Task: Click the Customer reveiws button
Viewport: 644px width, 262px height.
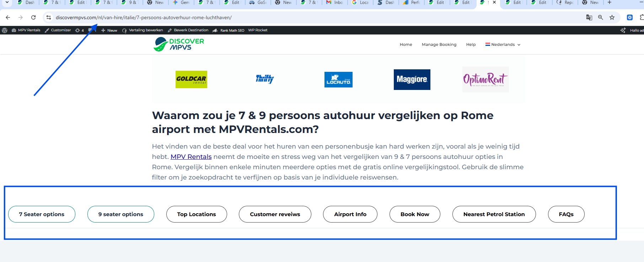Action: [275, 214]
